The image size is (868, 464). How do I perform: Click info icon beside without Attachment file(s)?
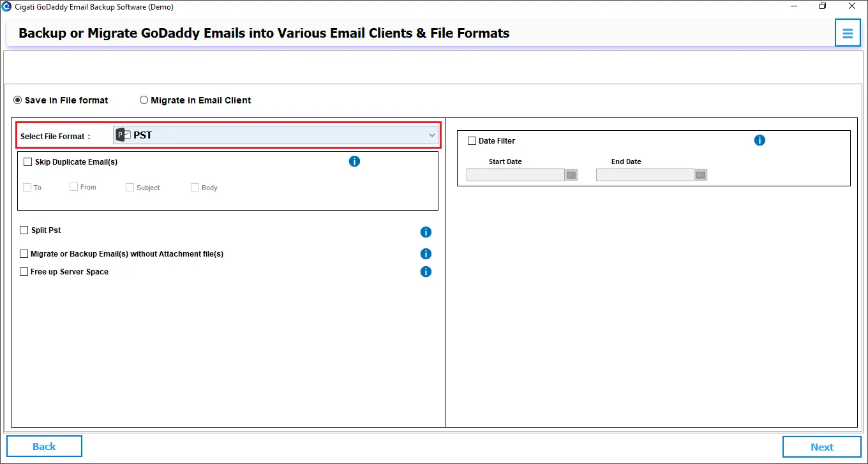pos(426,254)
